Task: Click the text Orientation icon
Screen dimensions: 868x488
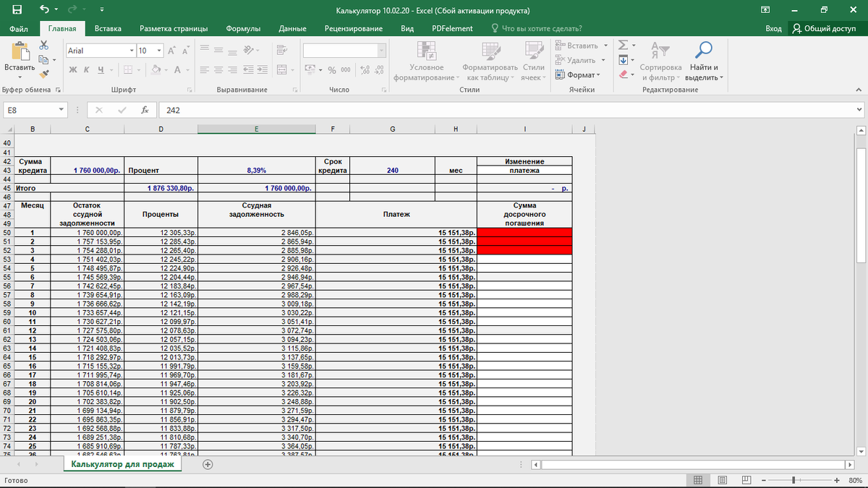Action: point(250,50)
